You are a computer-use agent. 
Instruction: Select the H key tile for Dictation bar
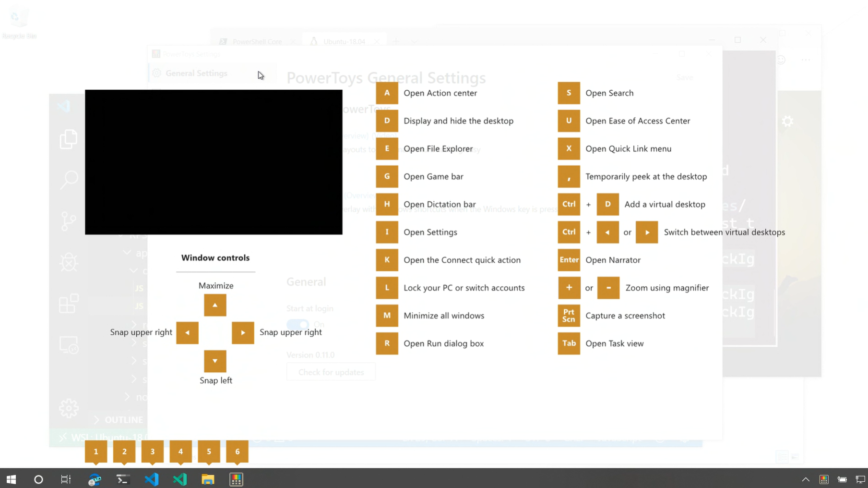pyautogui.click(x=387, y=204)
